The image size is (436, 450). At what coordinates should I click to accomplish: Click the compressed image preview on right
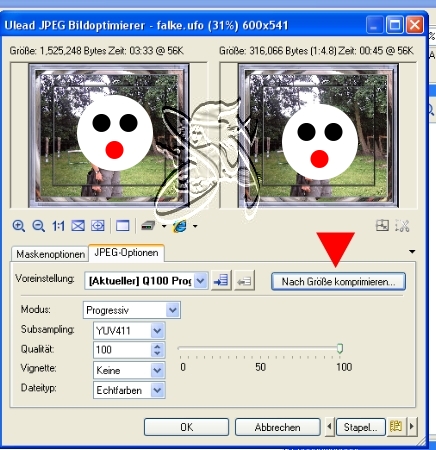pos(318,135)
